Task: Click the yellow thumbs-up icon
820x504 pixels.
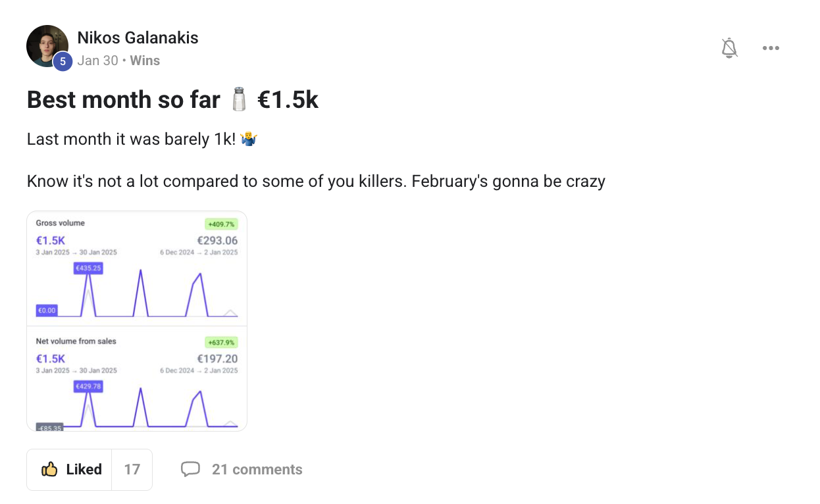Action: (49, 470)
